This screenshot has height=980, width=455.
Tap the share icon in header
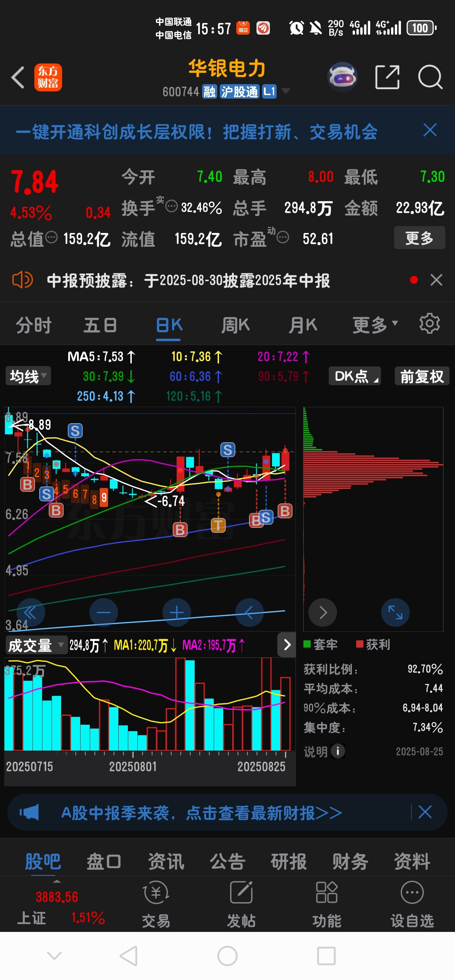[387, 77]
